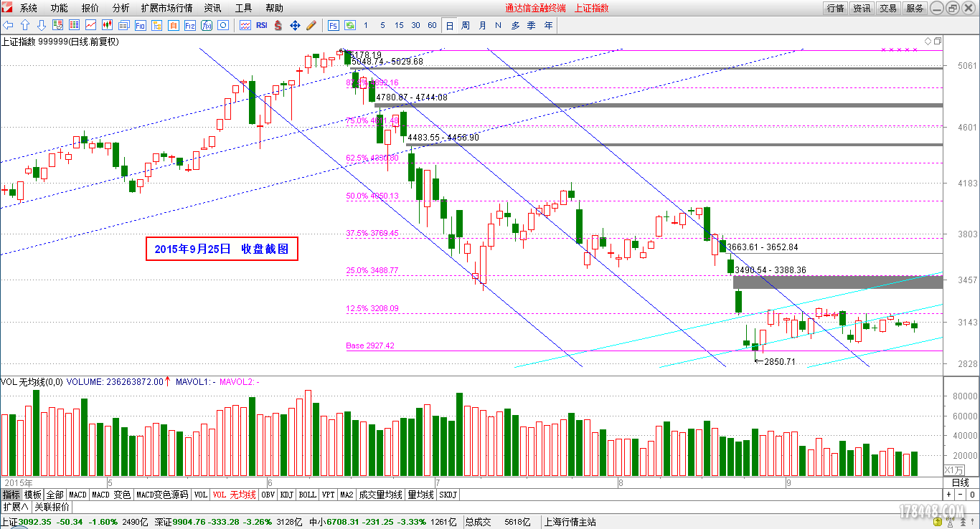The width and height of the screenshot is (980, 529).
Task: Click the RSI indicator toolbar icon
Action: 262,25
